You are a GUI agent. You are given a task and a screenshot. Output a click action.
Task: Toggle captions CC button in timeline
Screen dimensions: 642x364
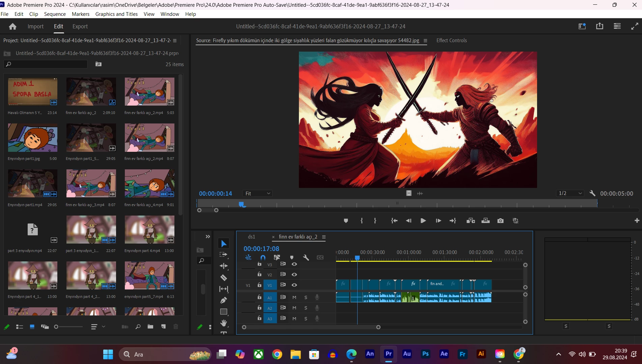(320, 258)
